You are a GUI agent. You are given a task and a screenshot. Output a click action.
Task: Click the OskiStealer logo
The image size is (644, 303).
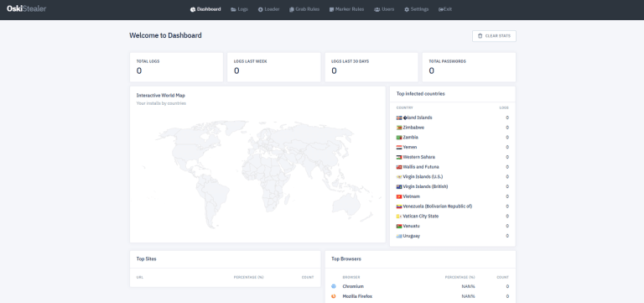[27, 8]
